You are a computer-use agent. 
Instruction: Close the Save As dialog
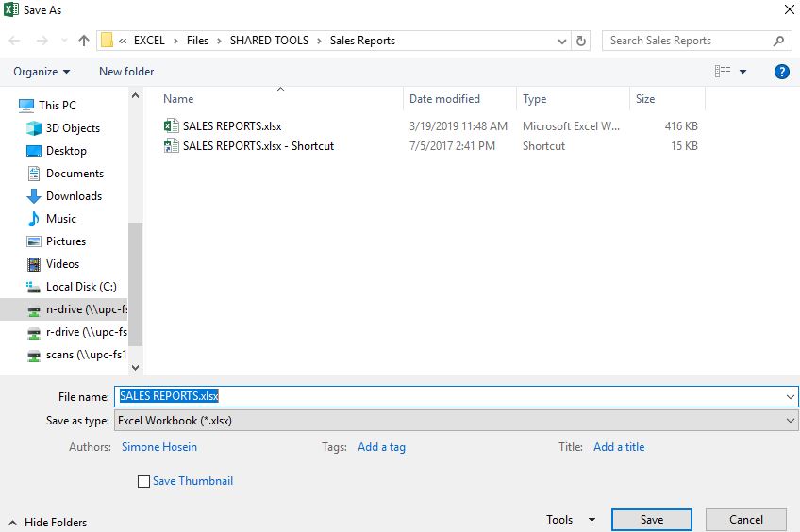point(789,9)
